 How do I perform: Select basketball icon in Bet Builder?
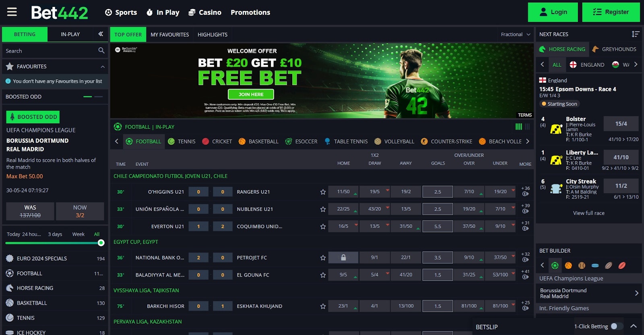click(x=568, y=265)
